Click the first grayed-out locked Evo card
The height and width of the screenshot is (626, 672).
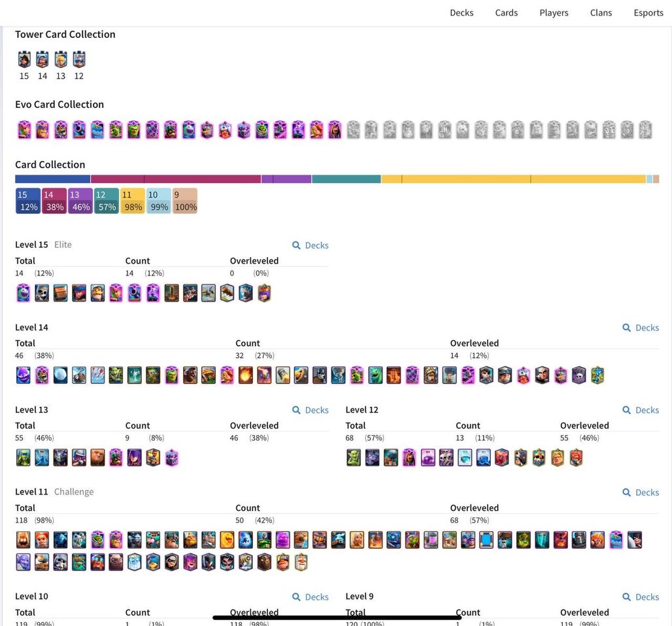pyautogui.click(x=353, y=130)
